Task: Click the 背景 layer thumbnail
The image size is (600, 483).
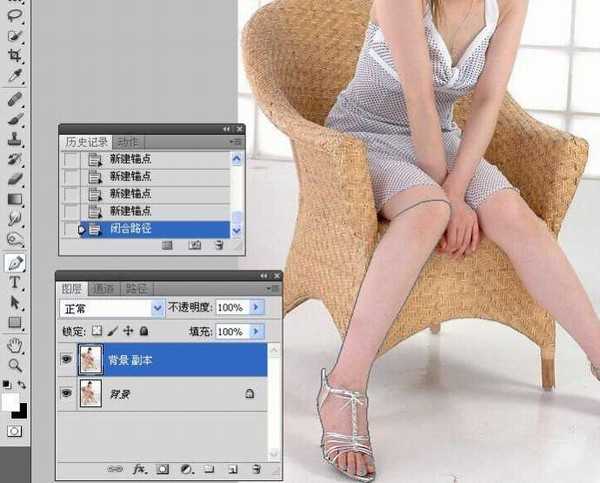Action: [x=90, y=395]
